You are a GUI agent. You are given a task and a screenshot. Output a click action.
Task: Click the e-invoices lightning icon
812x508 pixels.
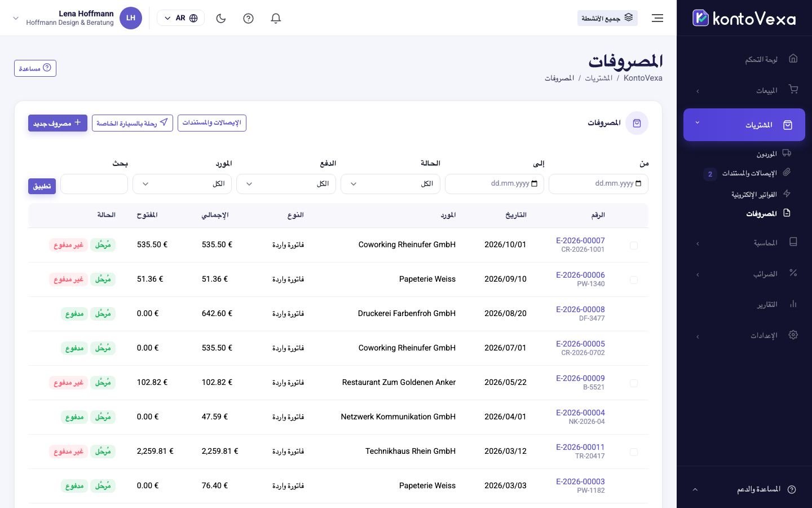pyautogui.click(x=787, y=194)
